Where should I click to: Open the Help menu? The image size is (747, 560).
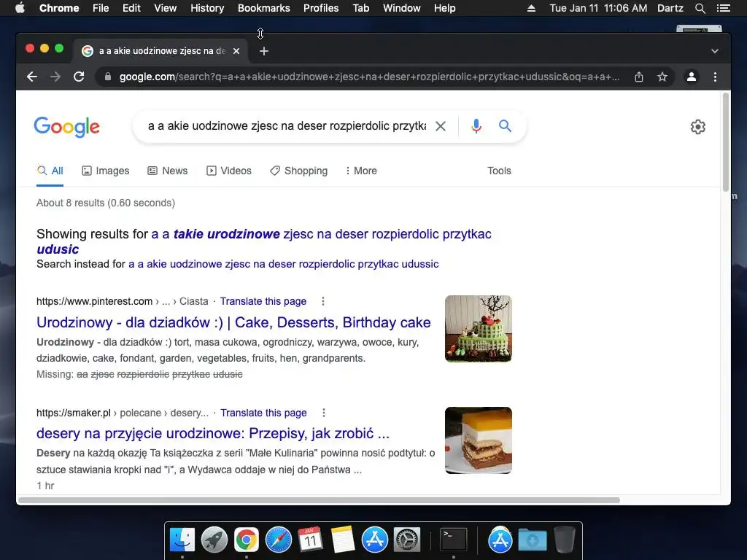[x=444, y=8]
